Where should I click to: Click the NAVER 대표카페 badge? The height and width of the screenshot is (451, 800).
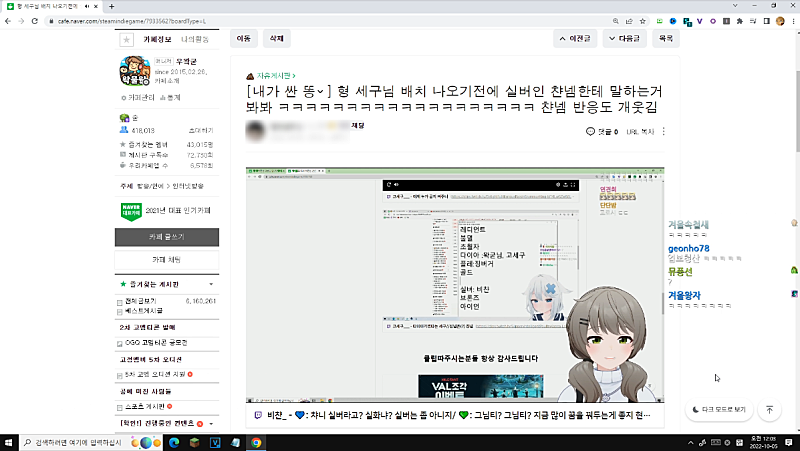(131, 211)
